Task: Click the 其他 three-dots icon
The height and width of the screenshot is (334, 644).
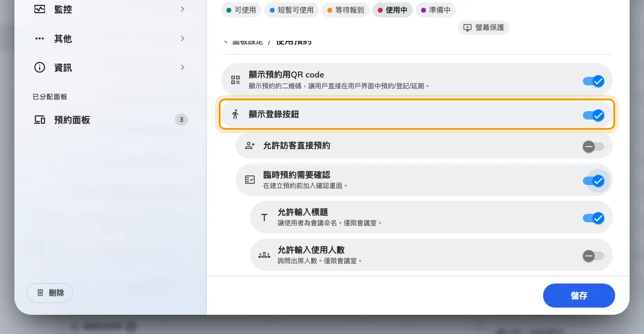Action: (40, 38)
